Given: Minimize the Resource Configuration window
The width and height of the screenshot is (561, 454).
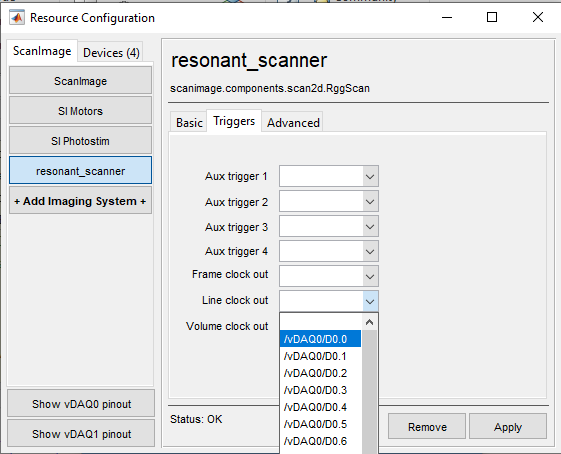Looking at the screenshot, I should (447, 17).
